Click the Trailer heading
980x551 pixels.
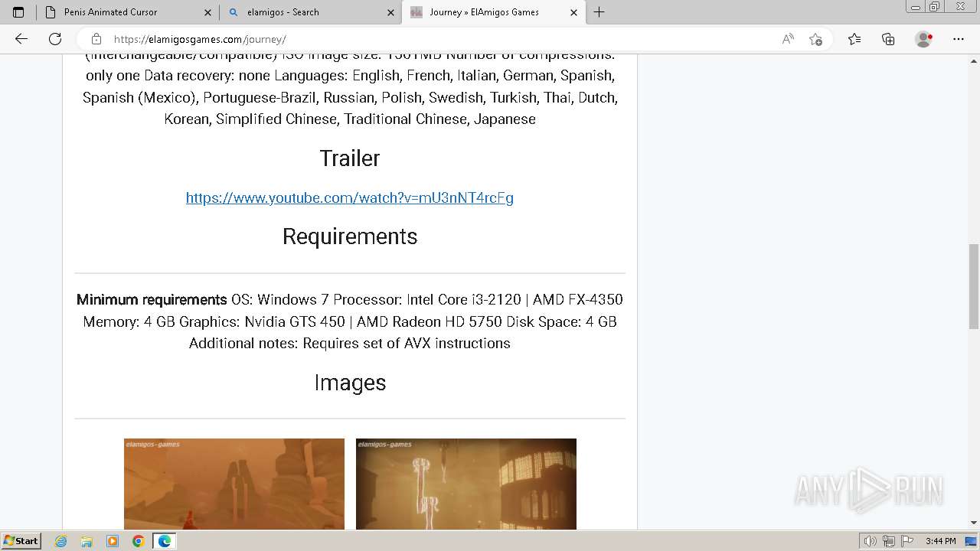coord(350,158)
